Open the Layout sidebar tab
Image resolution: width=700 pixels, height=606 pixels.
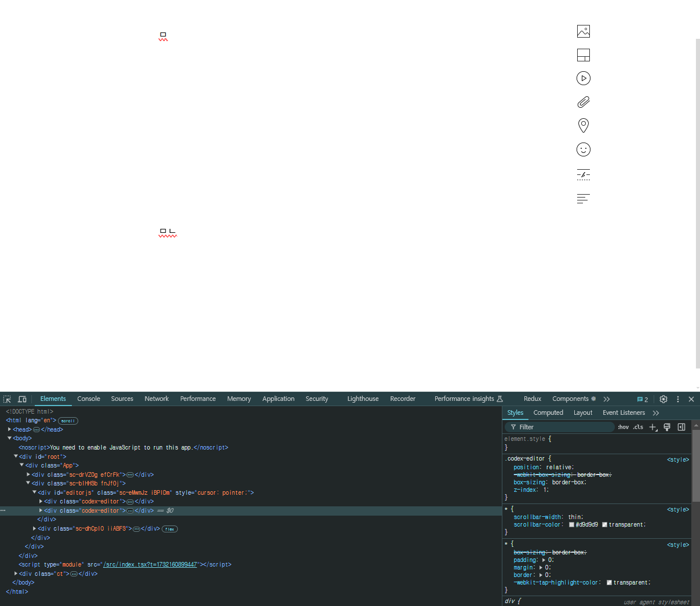click(583, 412)
